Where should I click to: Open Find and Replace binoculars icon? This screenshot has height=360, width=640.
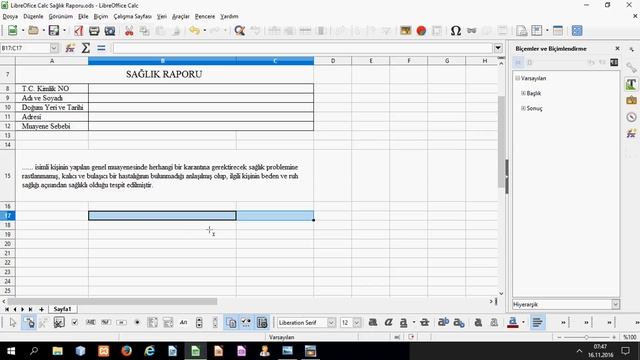point(240,31)
